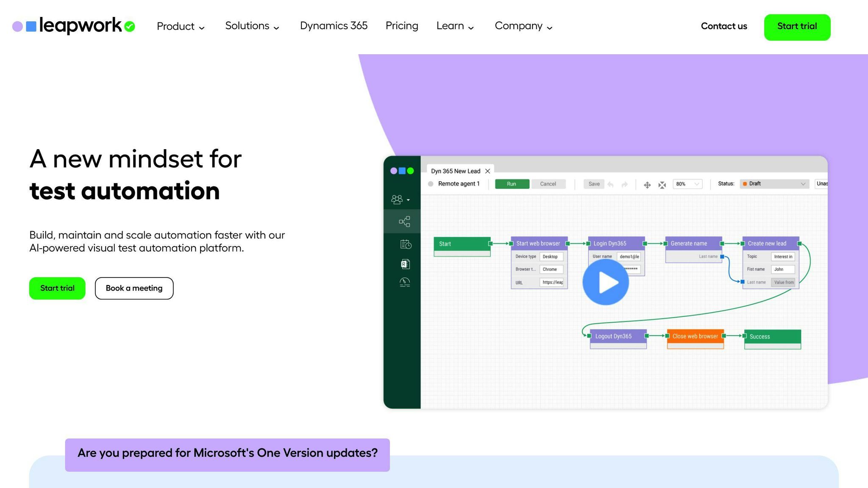The width and height of the screenshot is (868, 488).
Task: Expand the Learn menu
Action: point(455,26)
